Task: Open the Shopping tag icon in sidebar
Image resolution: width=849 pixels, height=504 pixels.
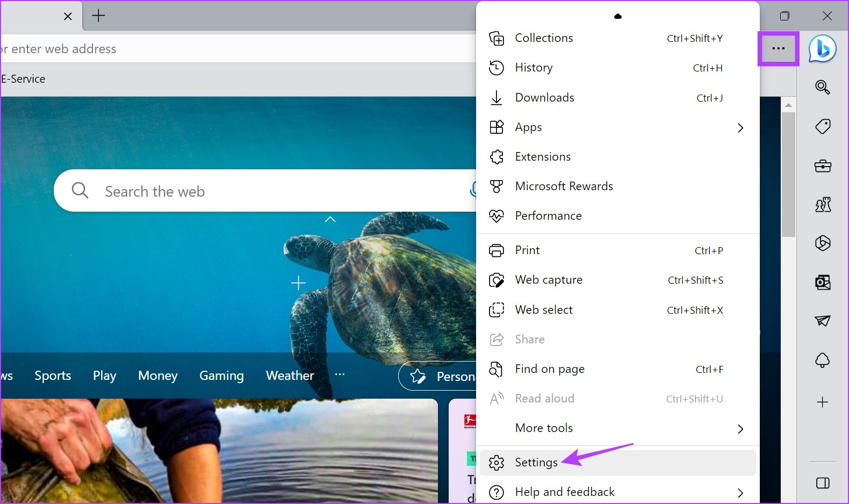Action: [x=822, y=127]
